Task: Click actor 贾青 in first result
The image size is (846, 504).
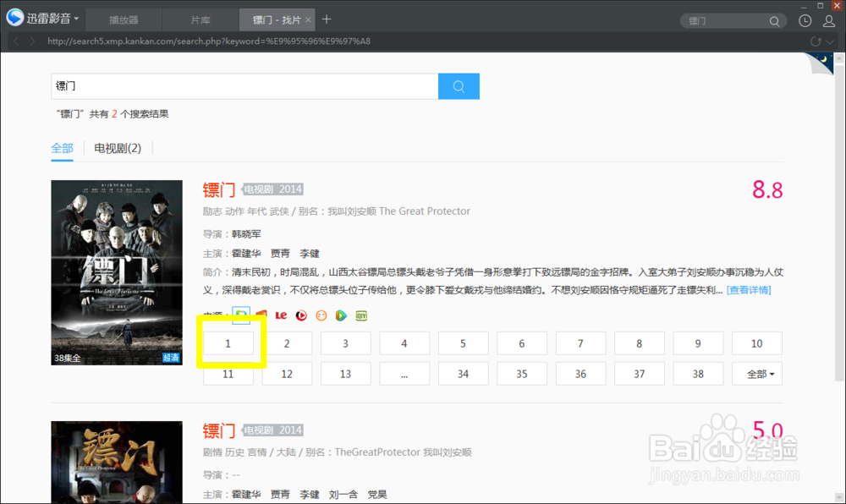Action: 280,254
